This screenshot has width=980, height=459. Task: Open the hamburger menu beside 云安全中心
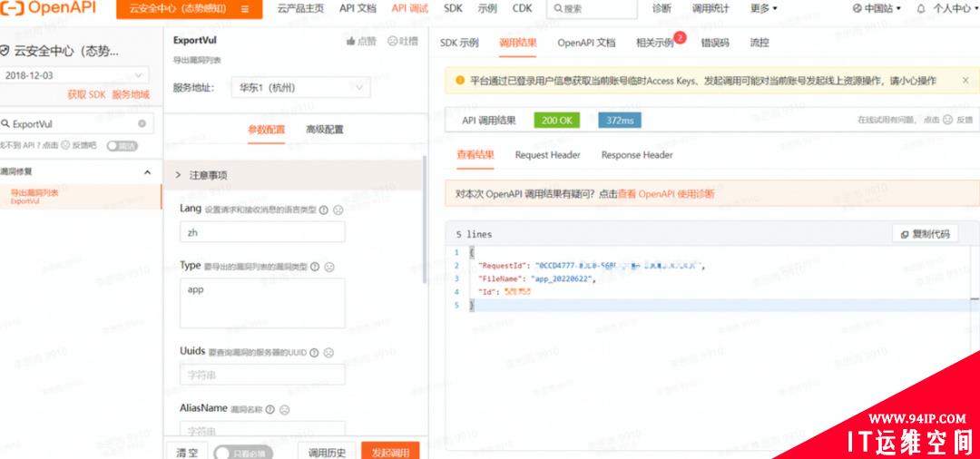coord(244,9)
